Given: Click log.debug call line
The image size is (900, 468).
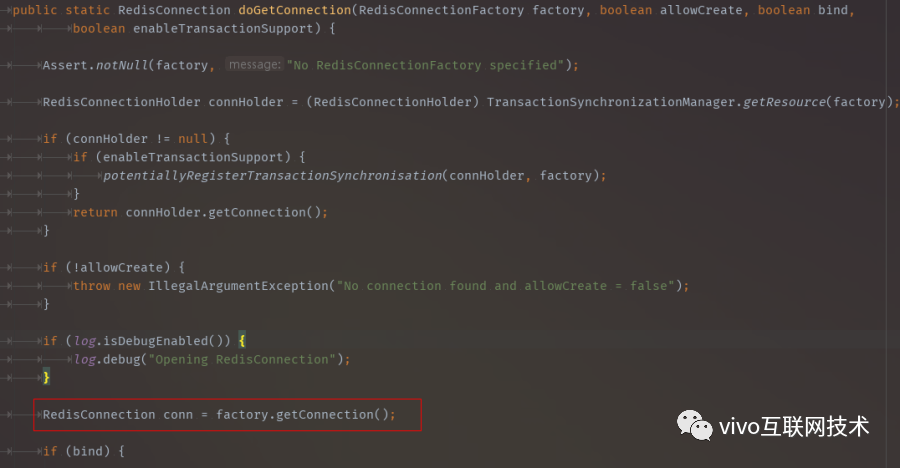Looking at the screenshot, I should tap(212, 359).
